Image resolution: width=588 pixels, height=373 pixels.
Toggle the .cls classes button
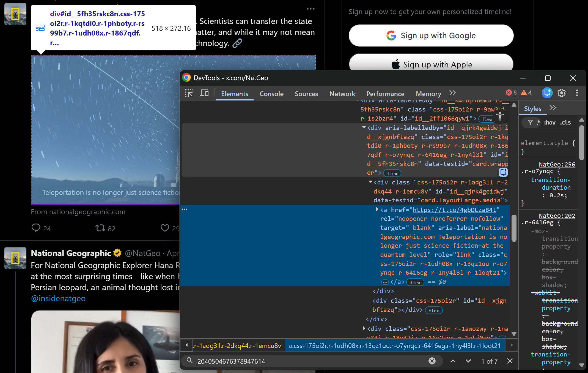click(x=565, y=122)
